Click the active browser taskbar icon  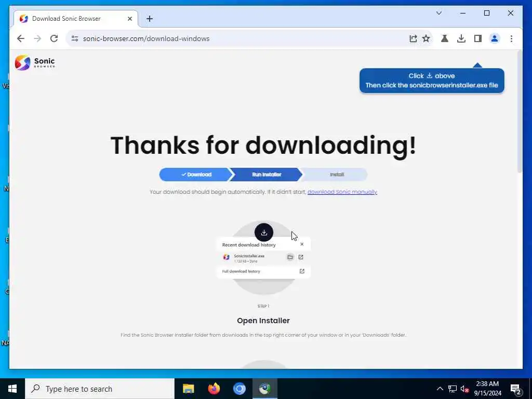coord(264,389)
